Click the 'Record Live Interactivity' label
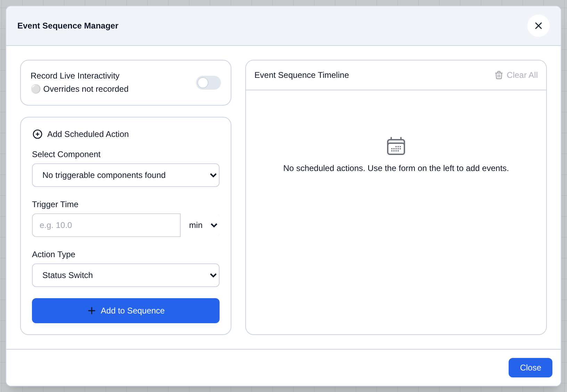The height and width of the screenshot is (392, 567). coord(75,76)
